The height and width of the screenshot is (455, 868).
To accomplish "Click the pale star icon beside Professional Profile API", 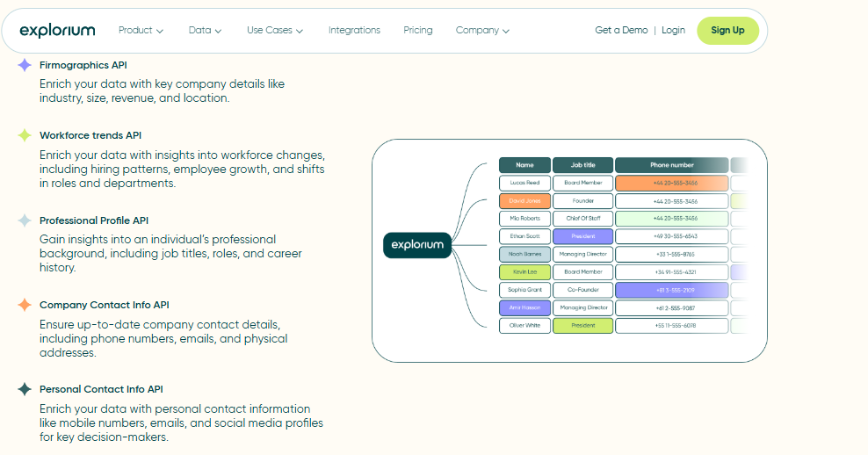I will pyautogui.click(x=25, y=220).
